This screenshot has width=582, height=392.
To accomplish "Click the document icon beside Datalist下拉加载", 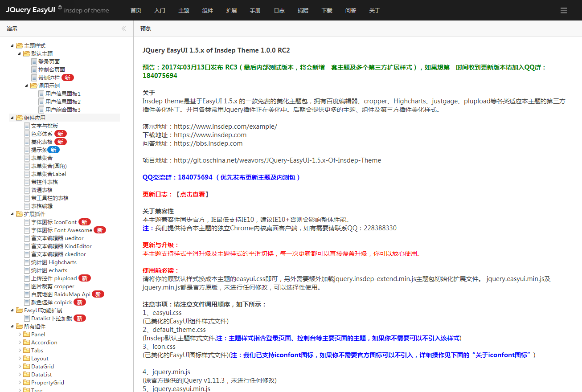I will click(x=28, y=318).
